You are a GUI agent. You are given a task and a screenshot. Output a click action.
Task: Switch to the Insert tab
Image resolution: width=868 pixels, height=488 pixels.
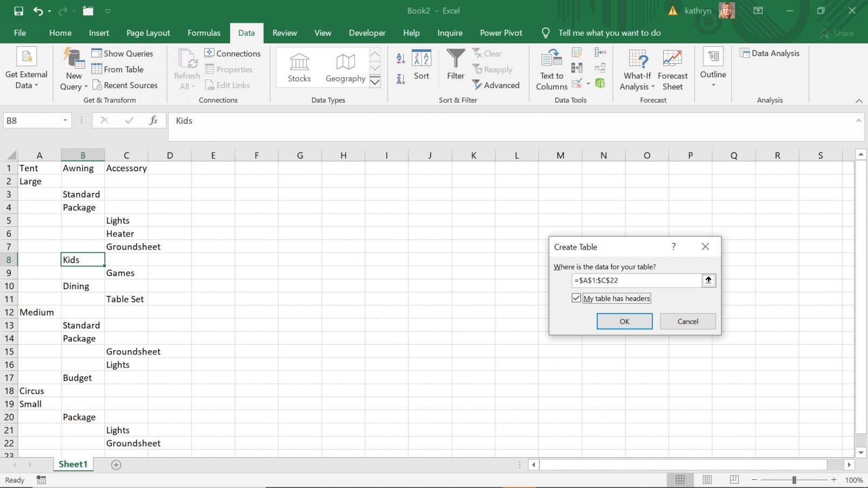coord(99,33)
